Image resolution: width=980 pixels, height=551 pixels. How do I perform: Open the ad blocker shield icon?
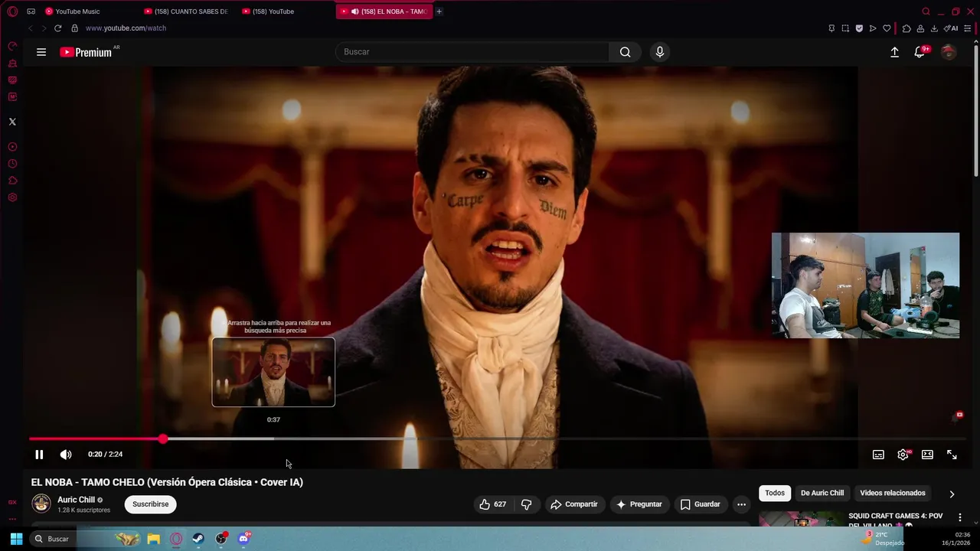(859, 28)
